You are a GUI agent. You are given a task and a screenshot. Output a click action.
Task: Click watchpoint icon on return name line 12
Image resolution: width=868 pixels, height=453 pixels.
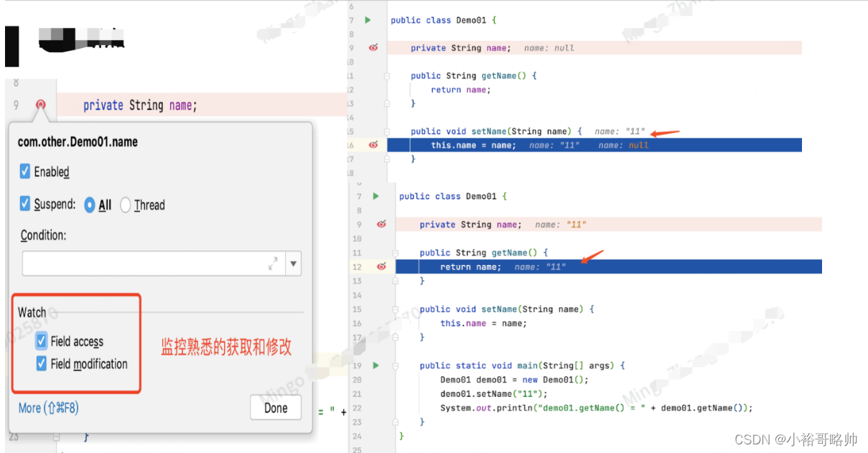point(381,266)
